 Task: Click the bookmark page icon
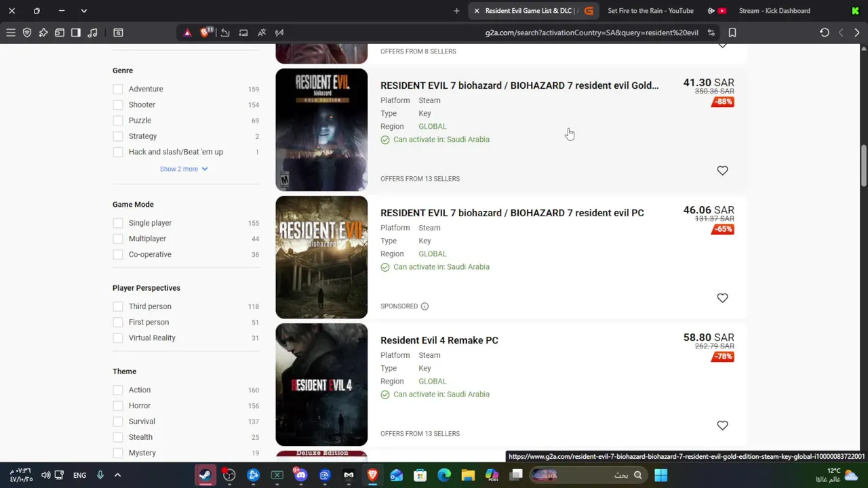732,33
